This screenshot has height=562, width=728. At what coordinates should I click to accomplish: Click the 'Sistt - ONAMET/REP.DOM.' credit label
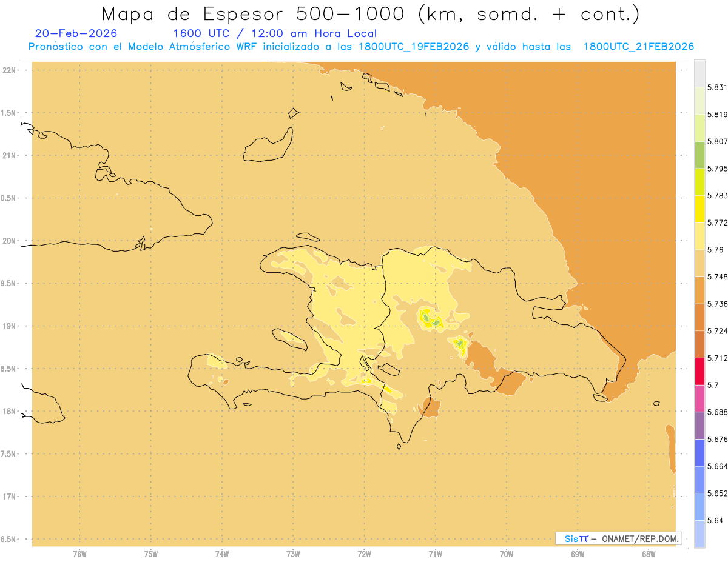pos(618,538)
